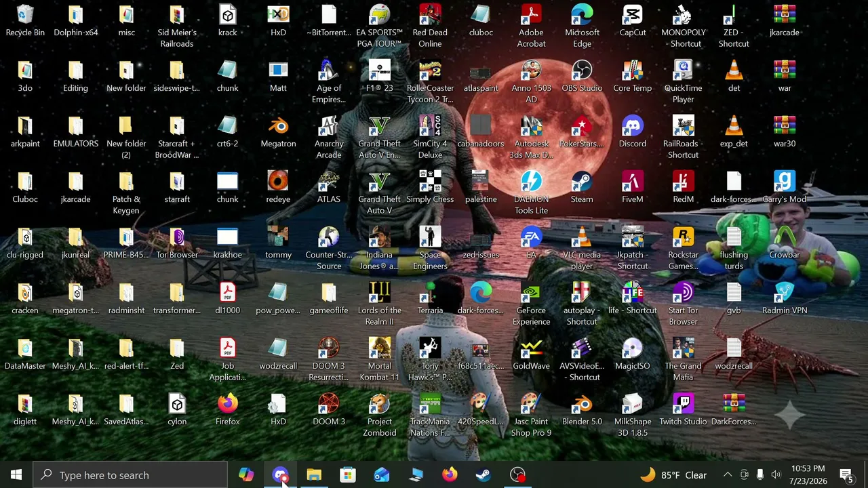Open the Start menu
The image size is (868, 488).
tap(16, 474)
